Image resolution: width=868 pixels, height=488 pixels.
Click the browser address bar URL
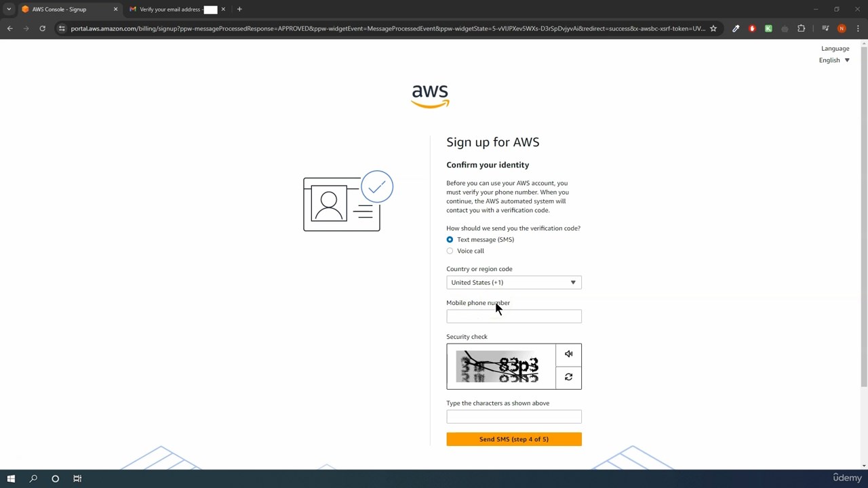(x=388, y=28)
